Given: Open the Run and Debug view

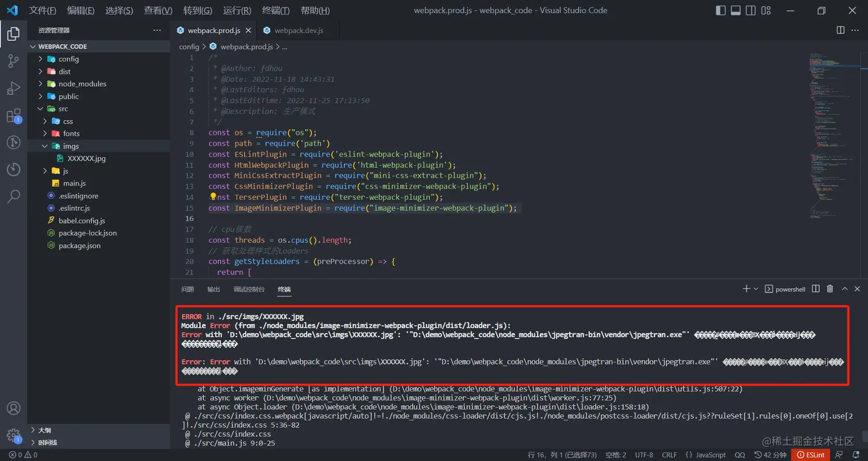Looking at the screenshot, I should [x=13, y=88].
